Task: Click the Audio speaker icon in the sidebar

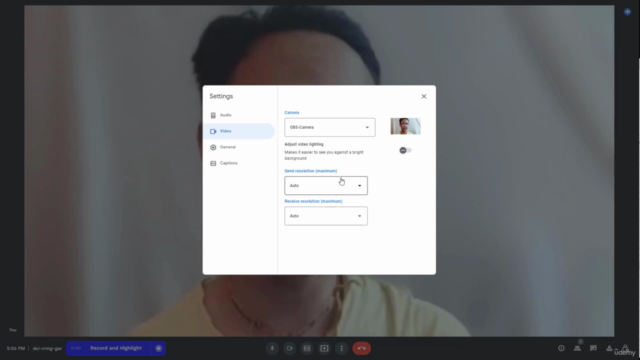Action: click(x=213, y=116)
